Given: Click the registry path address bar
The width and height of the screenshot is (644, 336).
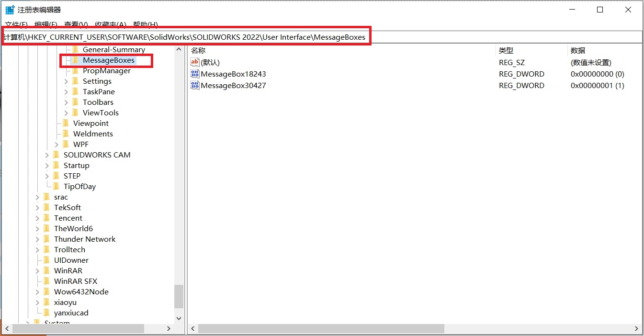Looking at the screenshot, I should [x=322, y=37].
